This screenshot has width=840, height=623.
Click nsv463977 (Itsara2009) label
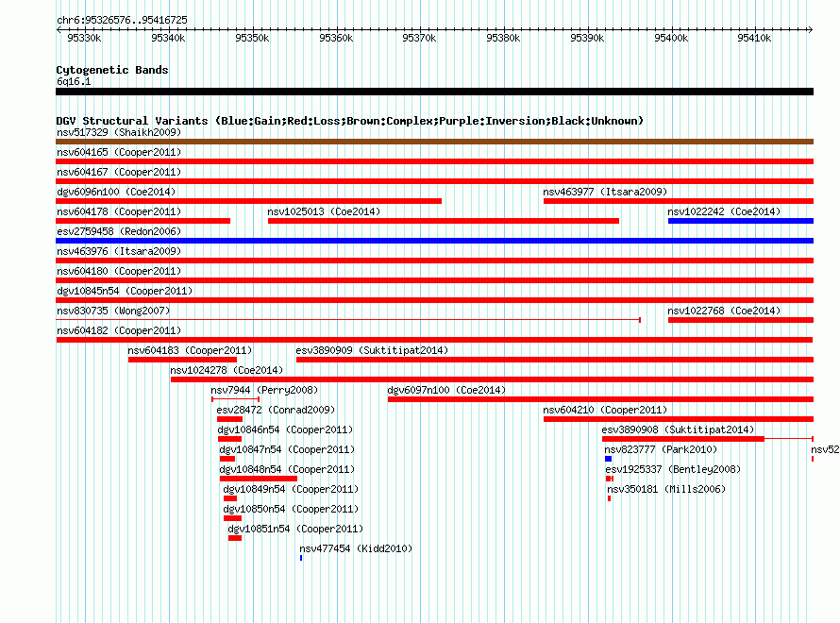605,192
